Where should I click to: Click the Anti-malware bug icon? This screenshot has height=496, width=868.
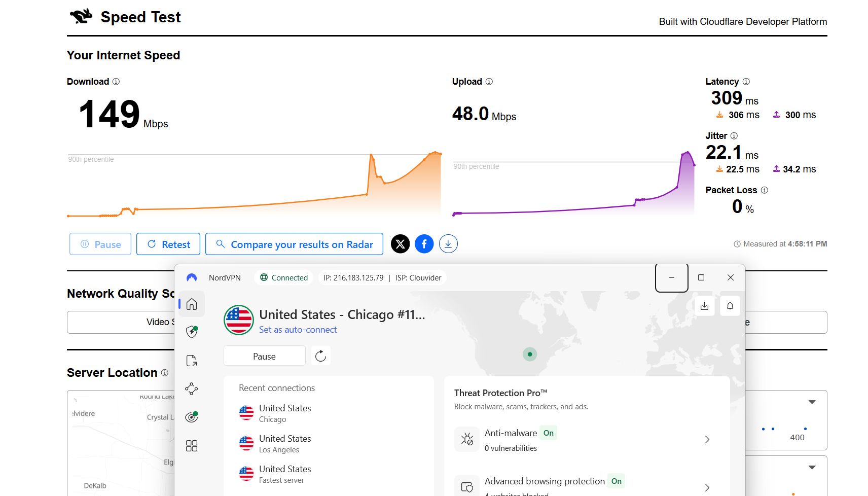467,439
